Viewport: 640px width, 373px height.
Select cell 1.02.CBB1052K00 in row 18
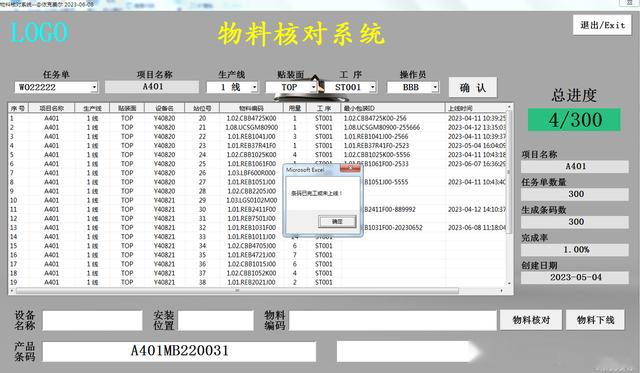pos(251,273)
